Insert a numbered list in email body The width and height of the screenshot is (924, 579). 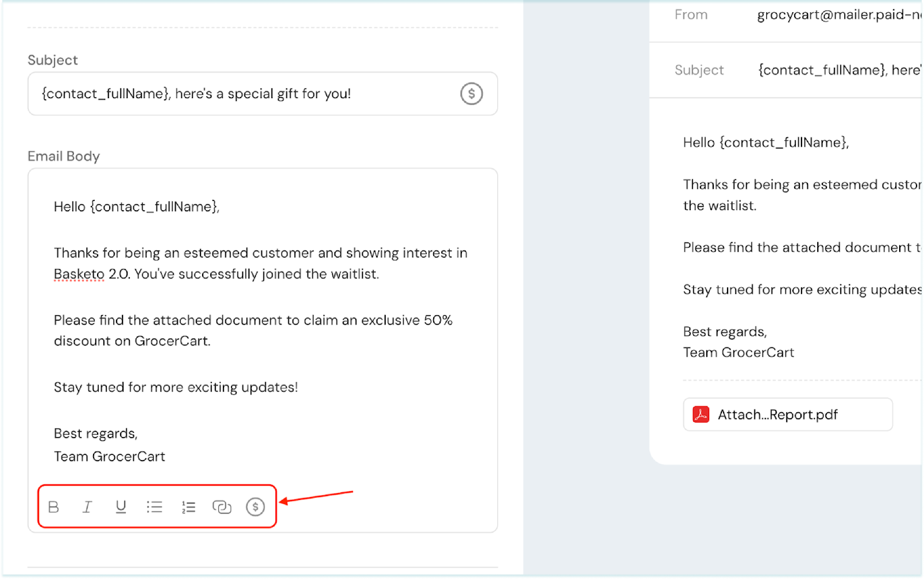(x=188, y=507)
